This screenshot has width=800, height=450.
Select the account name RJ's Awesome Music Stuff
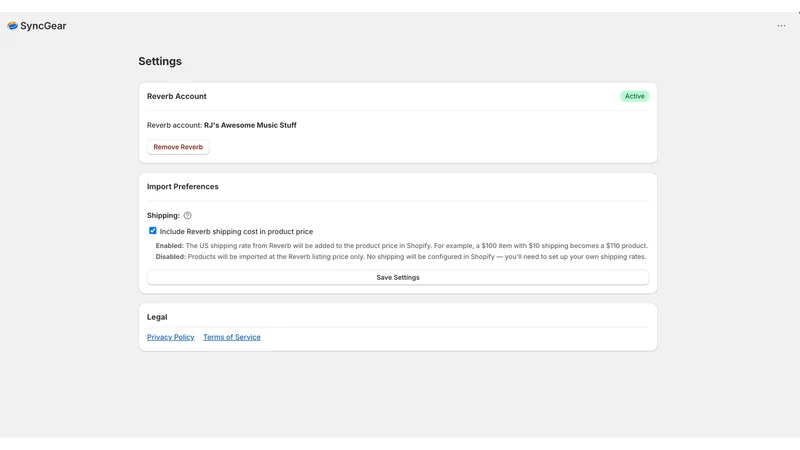(x=250, y=125)
